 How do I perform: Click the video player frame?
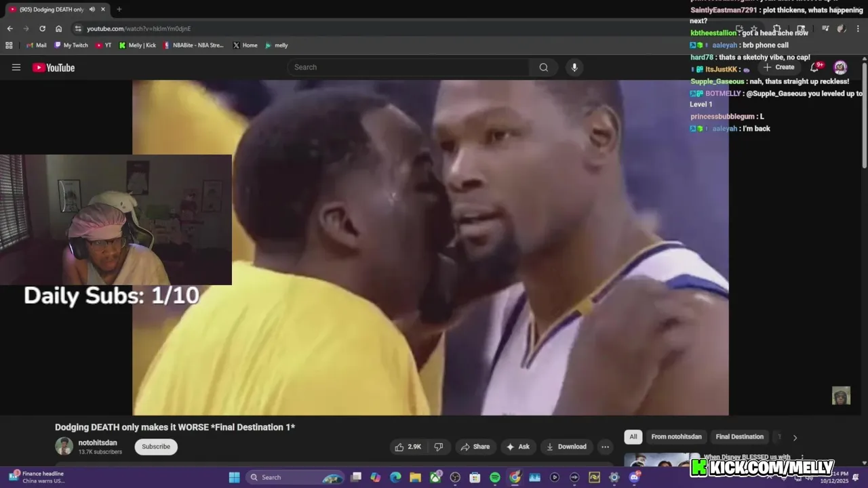[431, 247]
